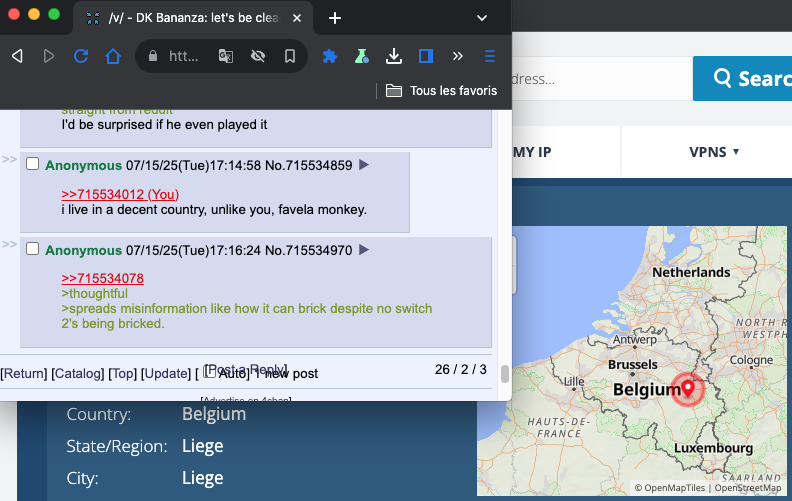The image size is (792, 501).
Task: Open the downloads arrow icon
Action: tap(394, 56)
